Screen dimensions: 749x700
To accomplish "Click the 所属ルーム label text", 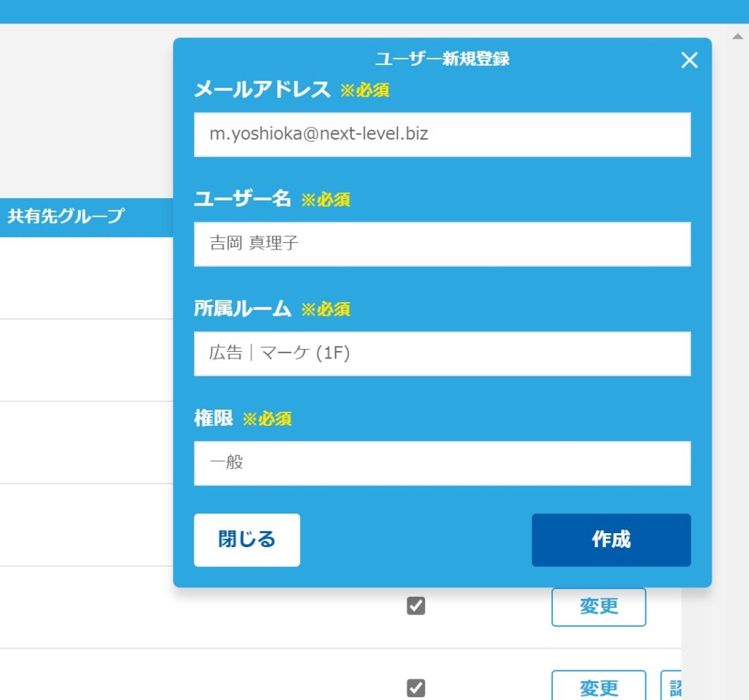I will pos(242,309).
